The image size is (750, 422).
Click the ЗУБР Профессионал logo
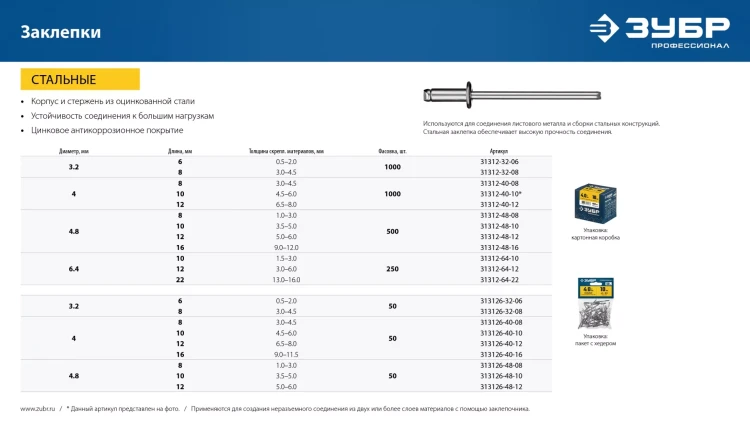pos(660,31)
